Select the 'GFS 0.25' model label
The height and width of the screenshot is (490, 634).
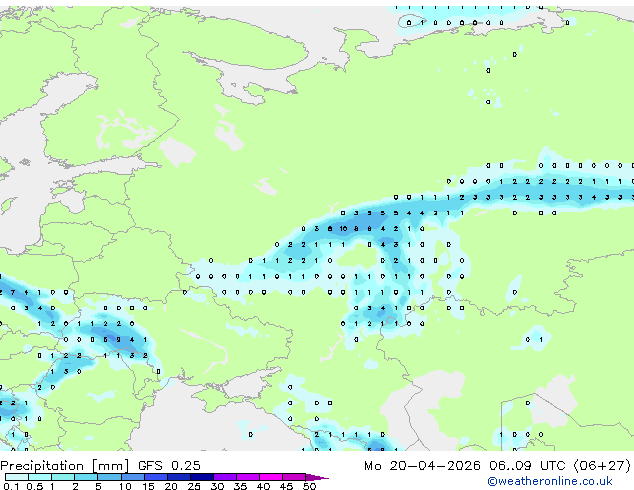point(169,466)
